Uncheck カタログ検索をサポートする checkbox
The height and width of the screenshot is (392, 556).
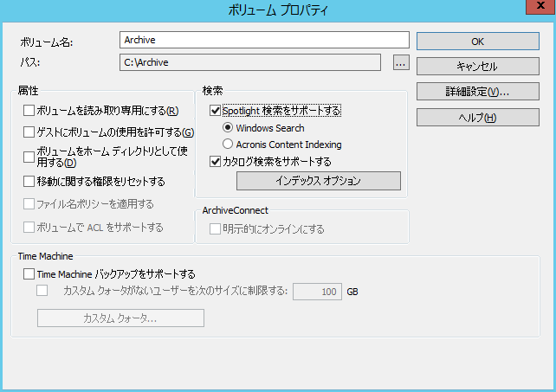(216, 161)
